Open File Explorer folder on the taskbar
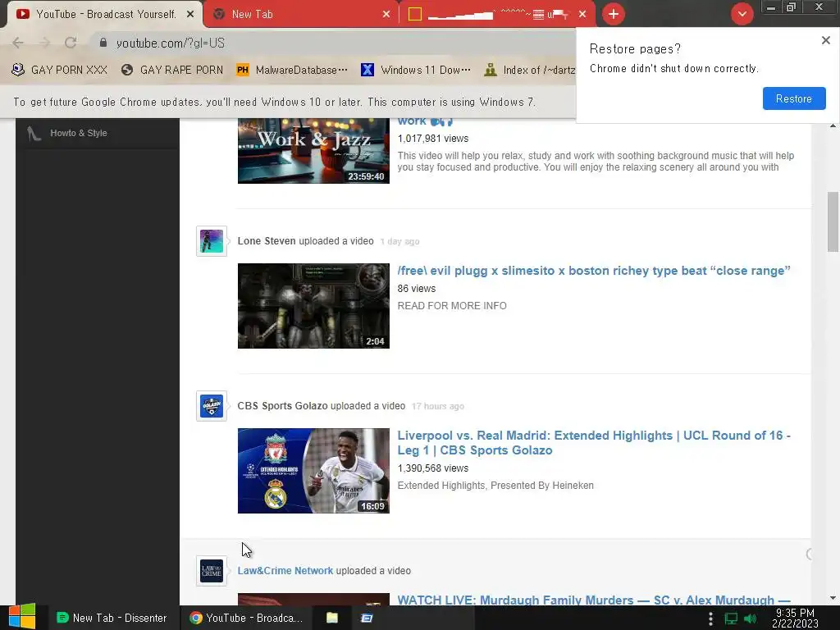Viewport: 840px width, 630px height. (332, 618)
